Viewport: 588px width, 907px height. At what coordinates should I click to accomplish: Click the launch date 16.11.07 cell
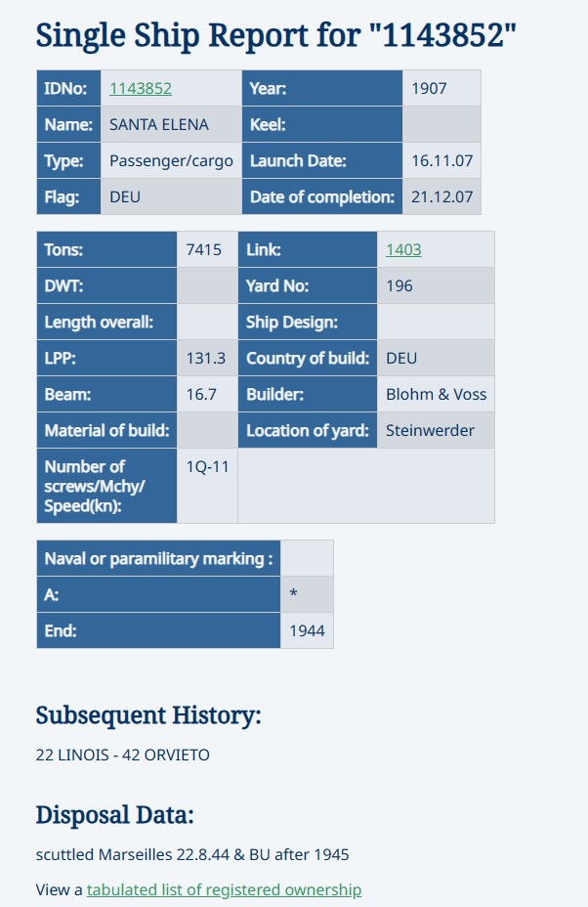point(441,161)
